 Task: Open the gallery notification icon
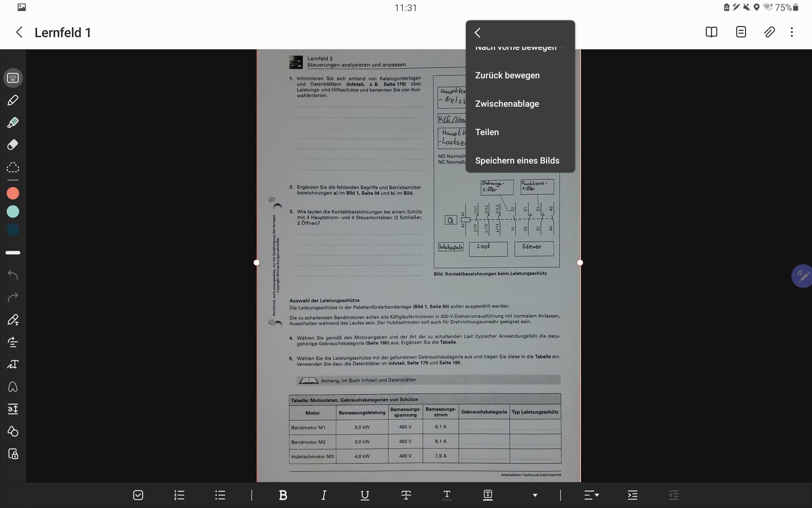click(x=22, y=7)
